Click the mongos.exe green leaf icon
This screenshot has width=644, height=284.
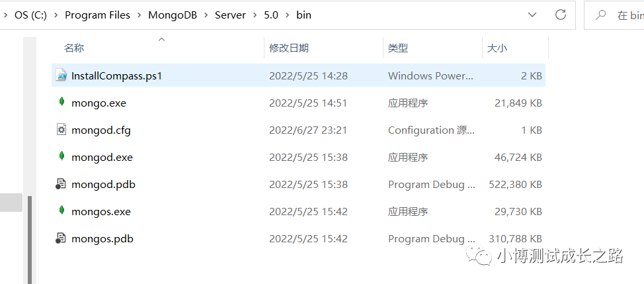(x=61, y=211)
